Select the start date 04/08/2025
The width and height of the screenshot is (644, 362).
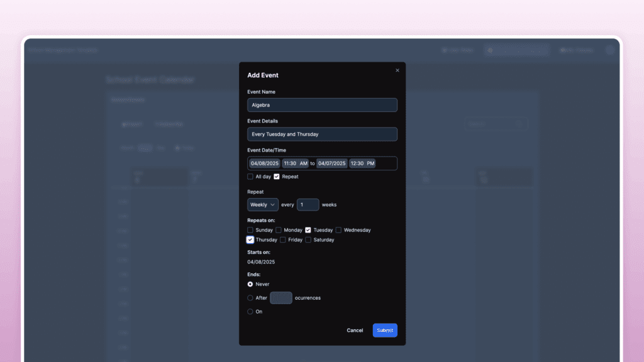264,163
